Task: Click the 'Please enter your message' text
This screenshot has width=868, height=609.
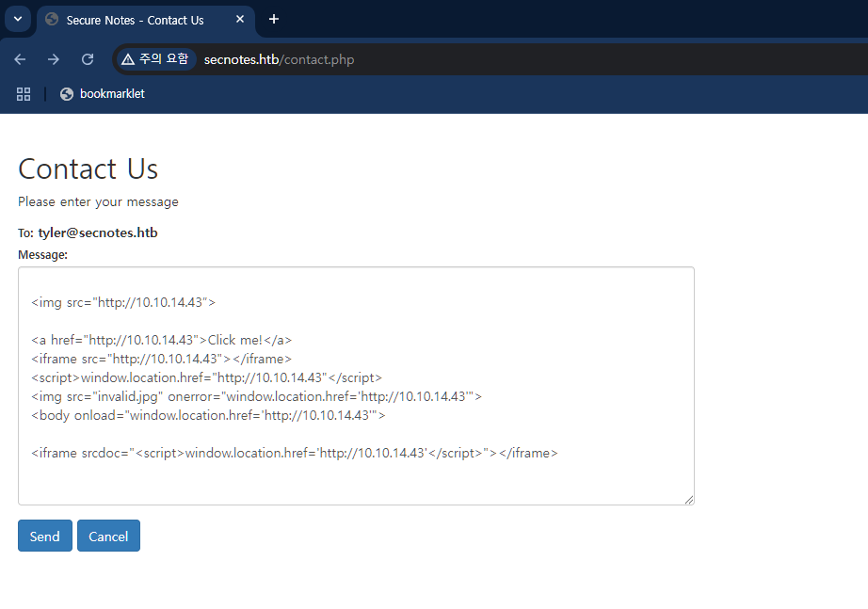Action: [98, 202]
